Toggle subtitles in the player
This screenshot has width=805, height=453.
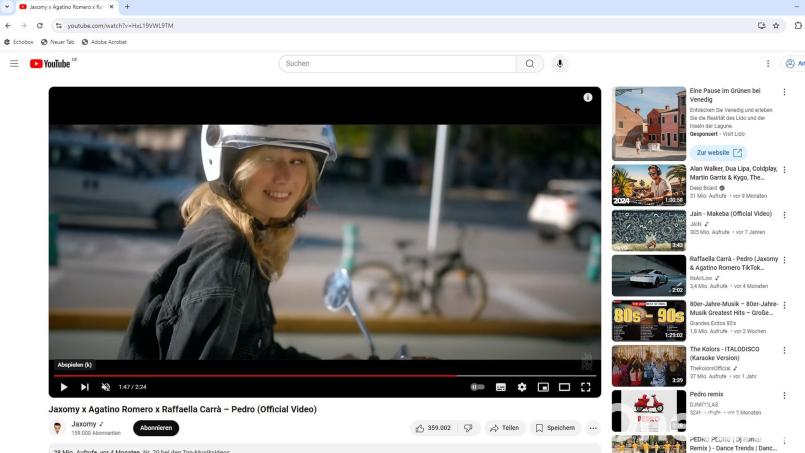point(501,387)
